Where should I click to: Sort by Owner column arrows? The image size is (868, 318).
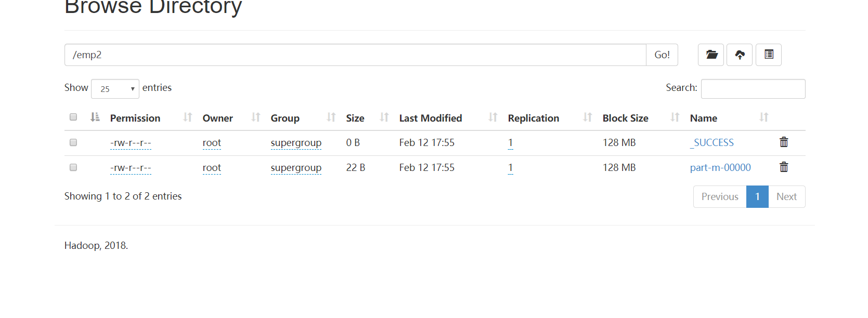256,117
